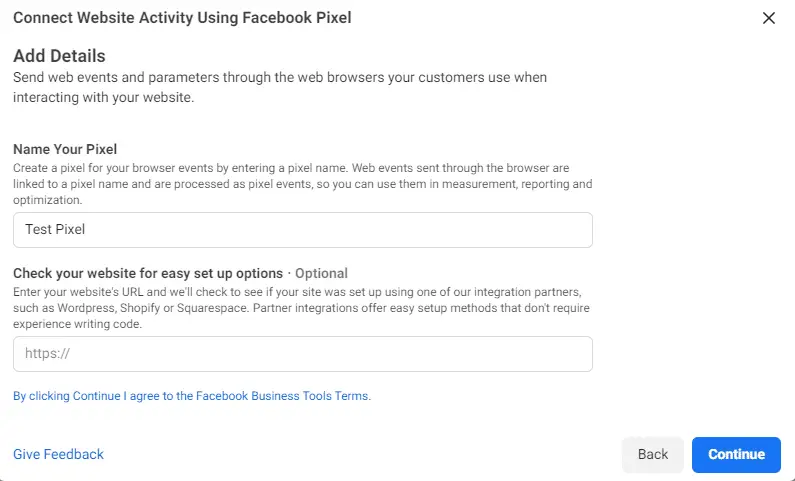Click the Name Your Pixel label
The width and height of the screenshot is (795, 481).
[65, 149]
